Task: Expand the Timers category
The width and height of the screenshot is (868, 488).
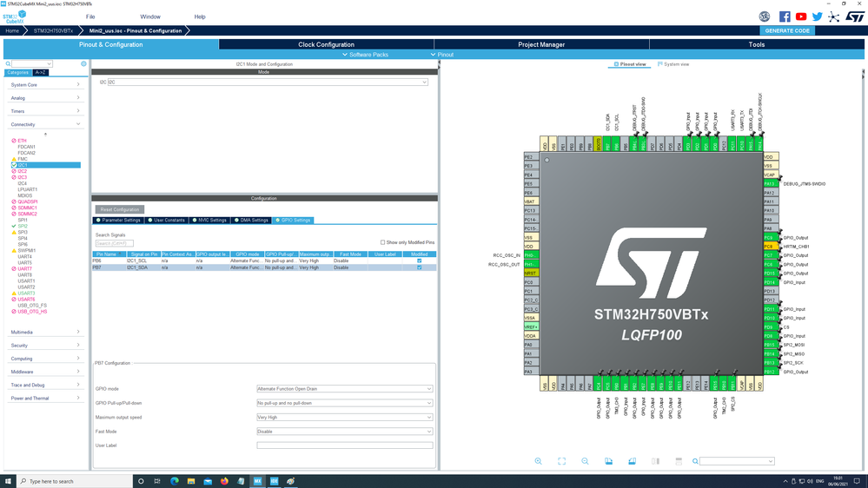Action: click(x=45, y=111)
